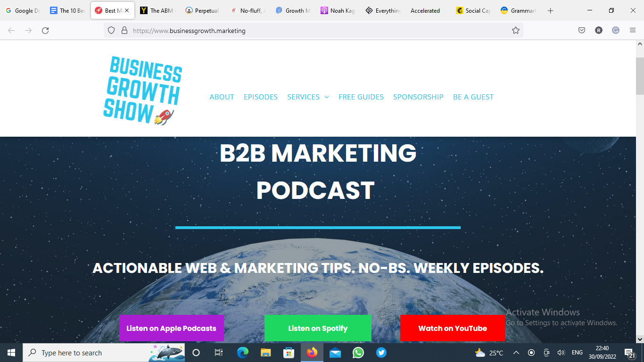Reload the page with the refresh icon
This screenshot has width=644, height=362.
[45, 30]
